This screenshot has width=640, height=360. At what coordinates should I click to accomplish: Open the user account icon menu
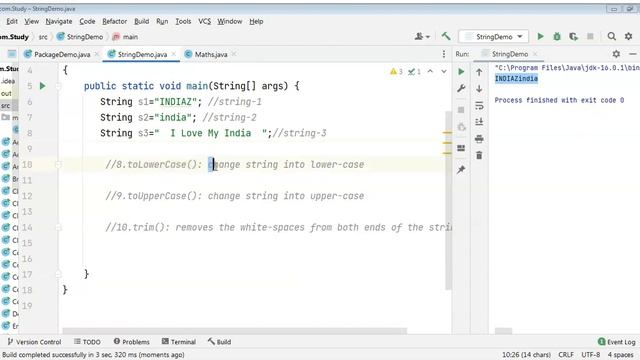pos(422,37)
